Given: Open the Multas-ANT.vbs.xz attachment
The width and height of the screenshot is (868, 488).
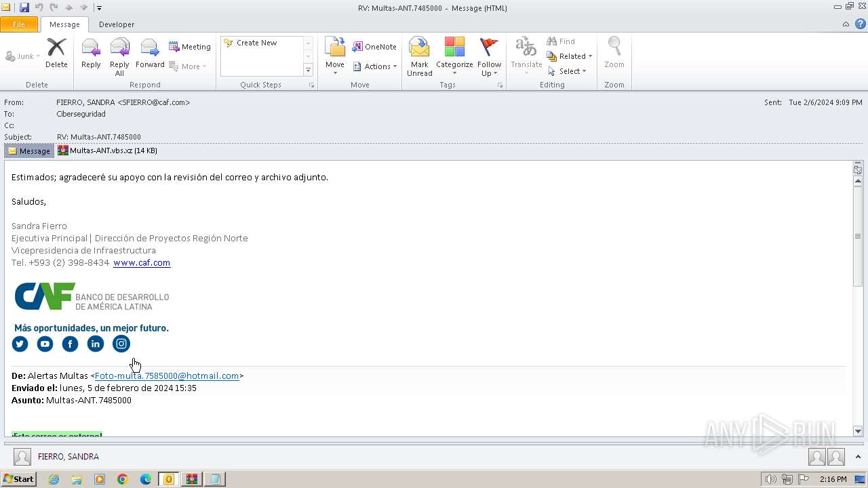Looking at the screenshot, I should 107,150.
